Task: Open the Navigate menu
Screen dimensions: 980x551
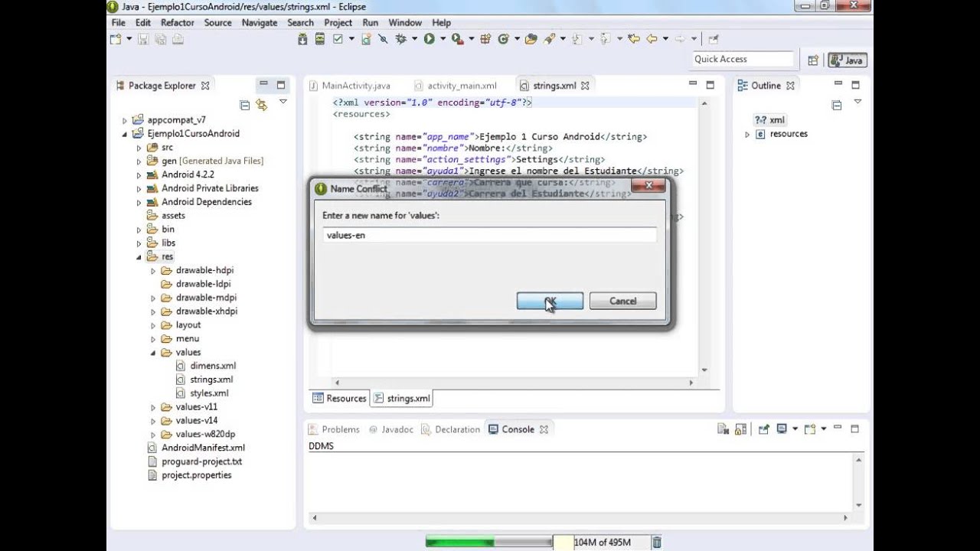Action: 260,23
